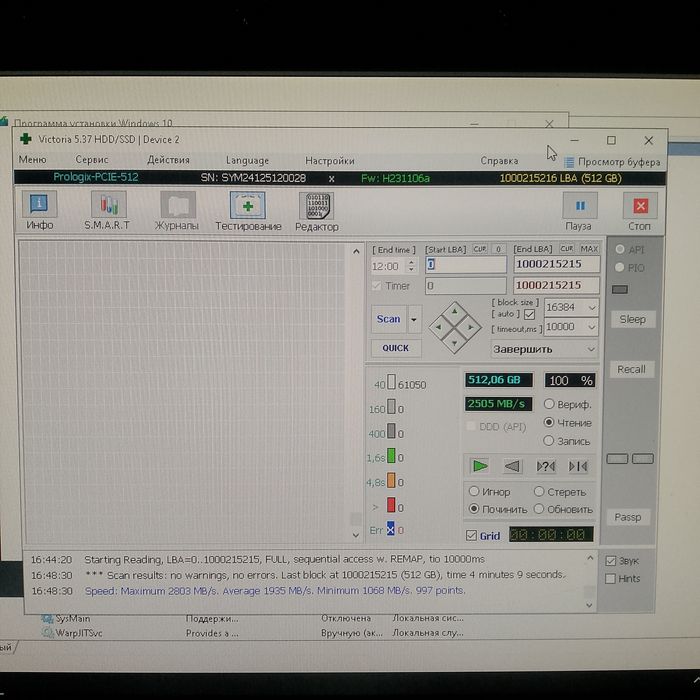
Task: Open the Language menu
Action: pyautogui.click(x=247, y=160)
